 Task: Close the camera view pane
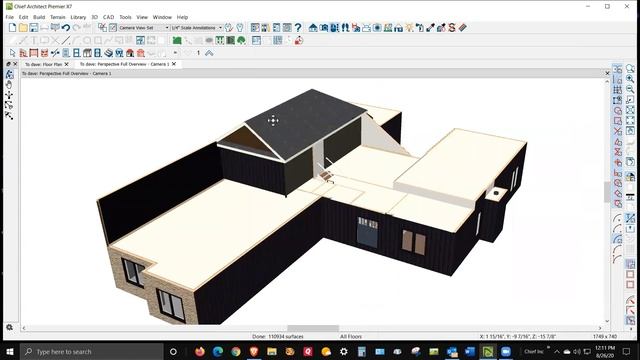607,73
